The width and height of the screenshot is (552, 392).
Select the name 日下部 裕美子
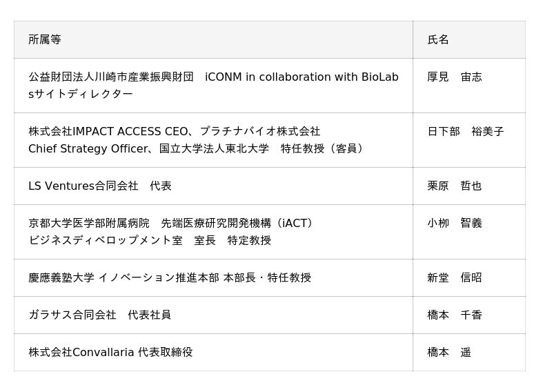466,132
